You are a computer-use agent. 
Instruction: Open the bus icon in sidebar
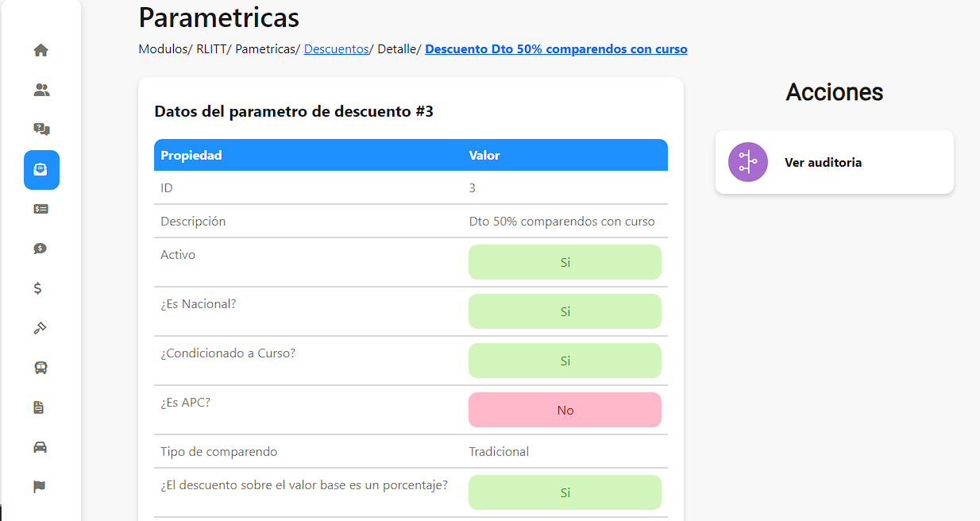[x=41, y=368]
